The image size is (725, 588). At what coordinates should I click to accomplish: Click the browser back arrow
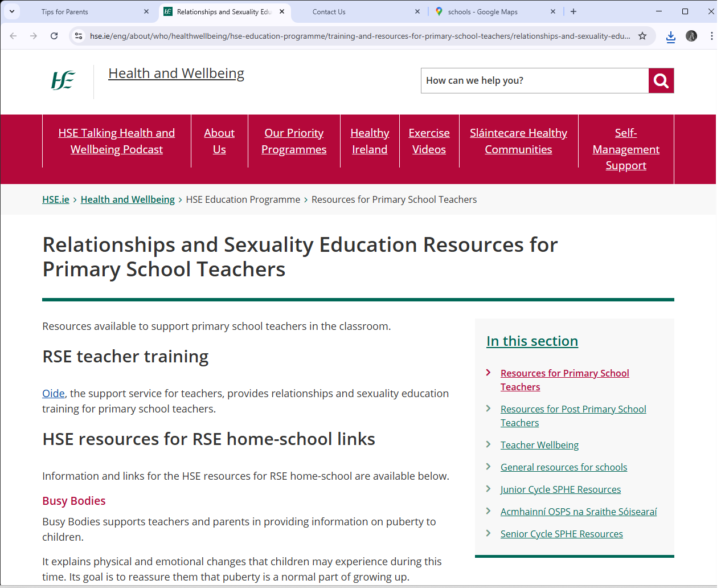click(13, 35)
